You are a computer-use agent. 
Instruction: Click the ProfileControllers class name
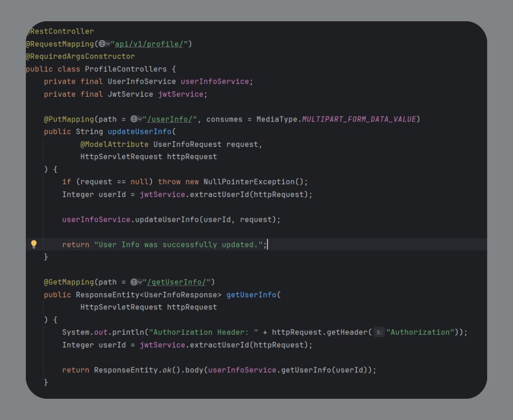(126, 69)
